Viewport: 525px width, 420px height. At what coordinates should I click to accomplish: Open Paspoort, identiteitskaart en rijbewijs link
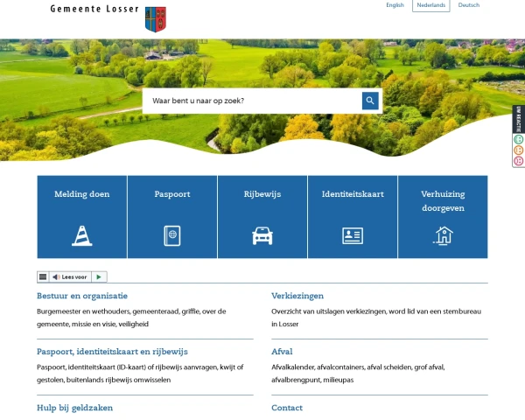112,352
